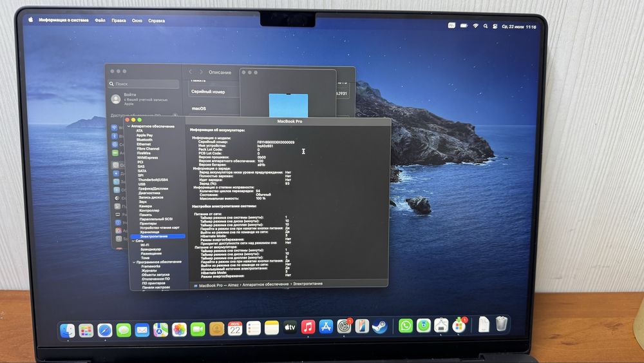Viewport: 644px width, 363px height.
Task: Click Аппаратное обеспечение in path bar
Action: 265,284
